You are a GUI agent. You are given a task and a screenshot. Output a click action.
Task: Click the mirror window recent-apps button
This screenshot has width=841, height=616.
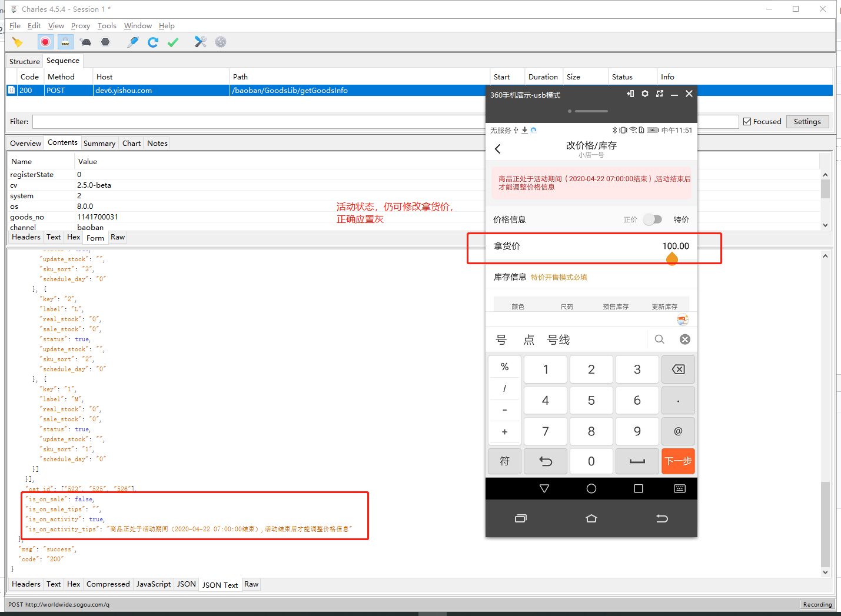[521, 518]
